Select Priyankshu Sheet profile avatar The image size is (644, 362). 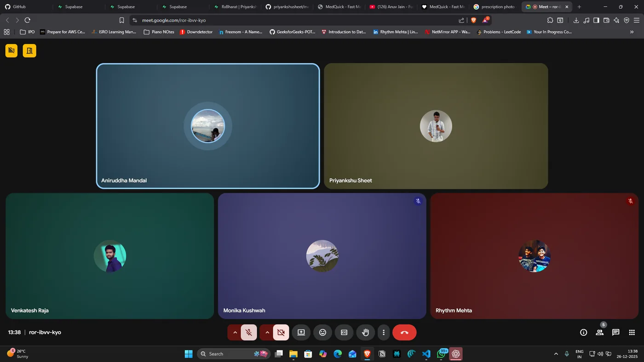436,126
